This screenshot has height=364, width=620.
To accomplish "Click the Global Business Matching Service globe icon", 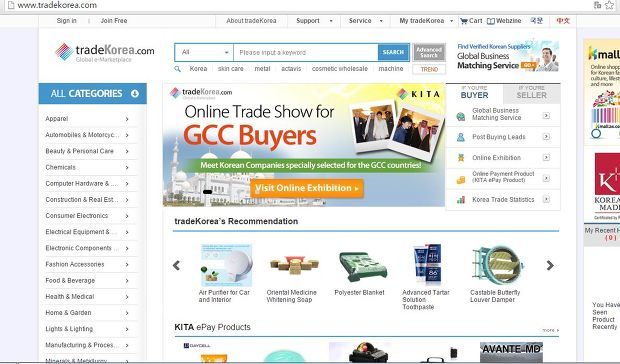I will click(x=461, y=116).
